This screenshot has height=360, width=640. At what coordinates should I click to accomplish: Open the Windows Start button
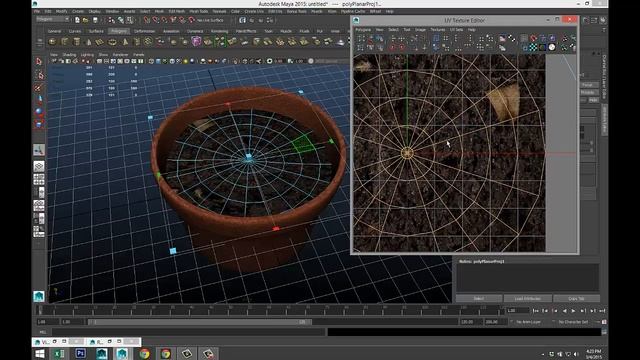tap(40, 353)
